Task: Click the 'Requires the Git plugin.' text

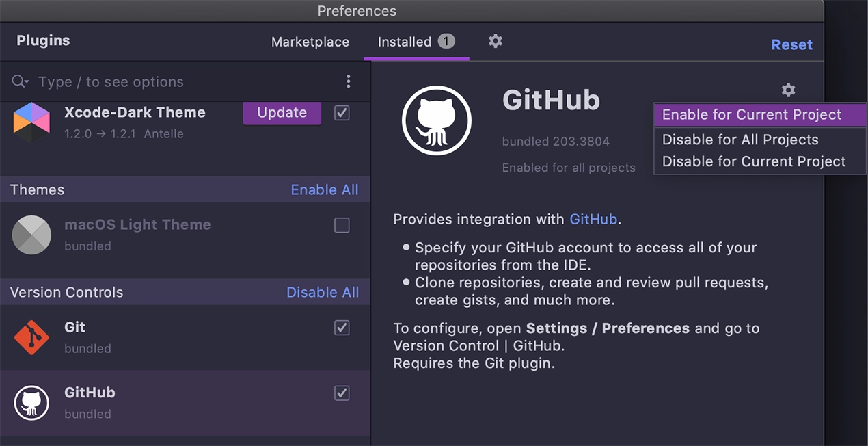Action: pyautogui.click(x=474, y=363)
